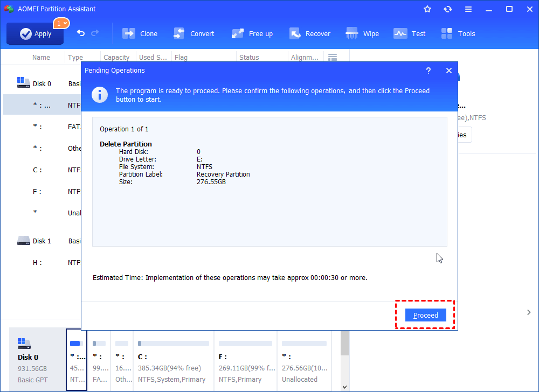The width and height of the screenshot is (539, 392).
Task: Open the hamburger menu in title bar
Action: coord(468,9)
